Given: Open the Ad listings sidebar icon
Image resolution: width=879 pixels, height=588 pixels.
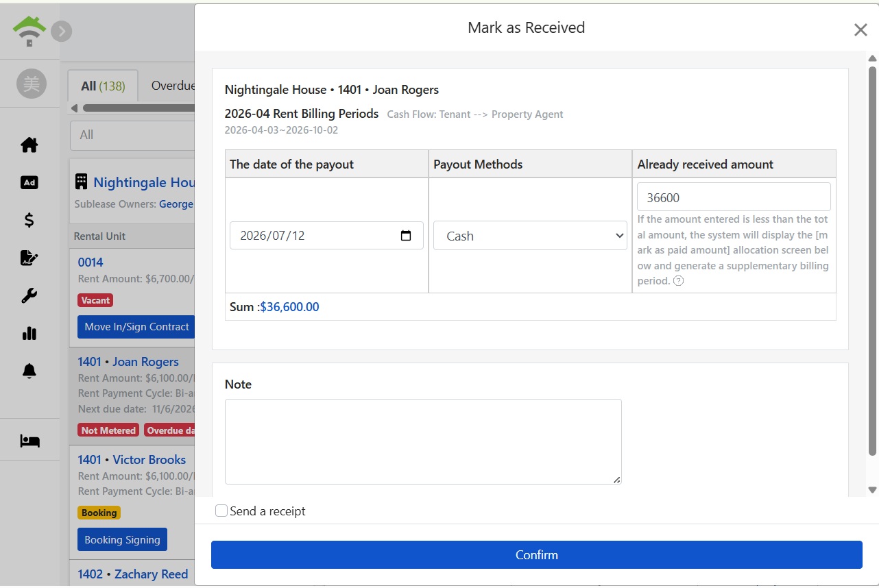Looking at the screenshot, I should (x=29, y=183).
